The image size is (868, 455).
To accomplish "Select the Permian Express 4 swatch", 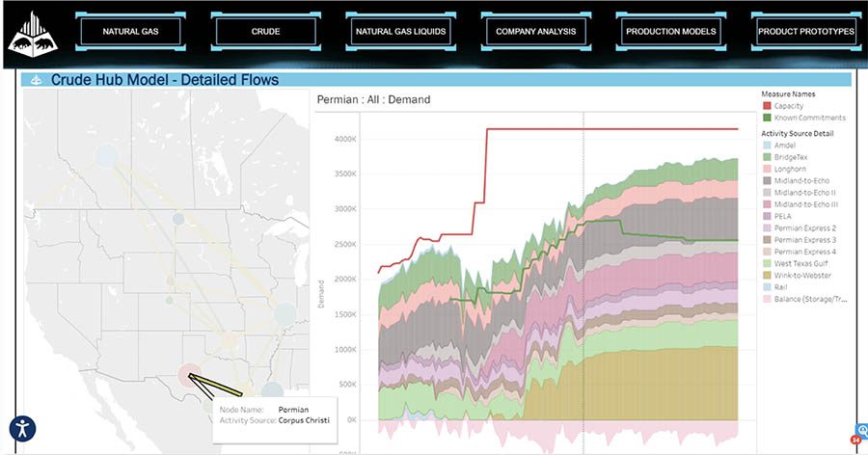I will pos(767,252).
